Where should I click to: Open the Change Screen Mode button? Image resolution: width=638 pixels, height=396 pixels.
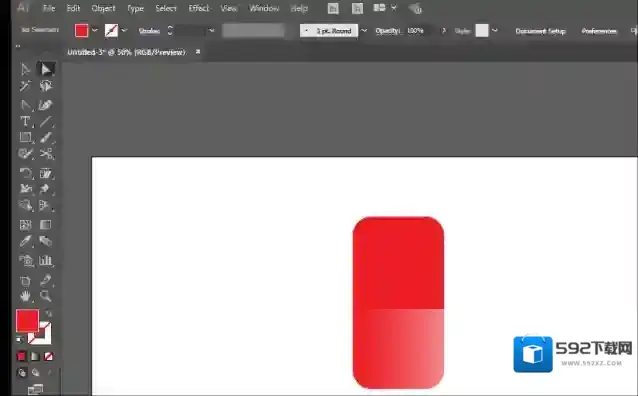[x=35, y=390]
